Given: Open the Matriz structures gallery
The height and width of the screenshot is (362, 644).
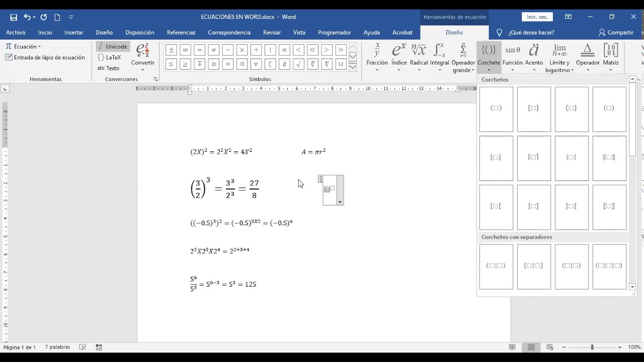Looking at the screenshot, I should (611, 57).
